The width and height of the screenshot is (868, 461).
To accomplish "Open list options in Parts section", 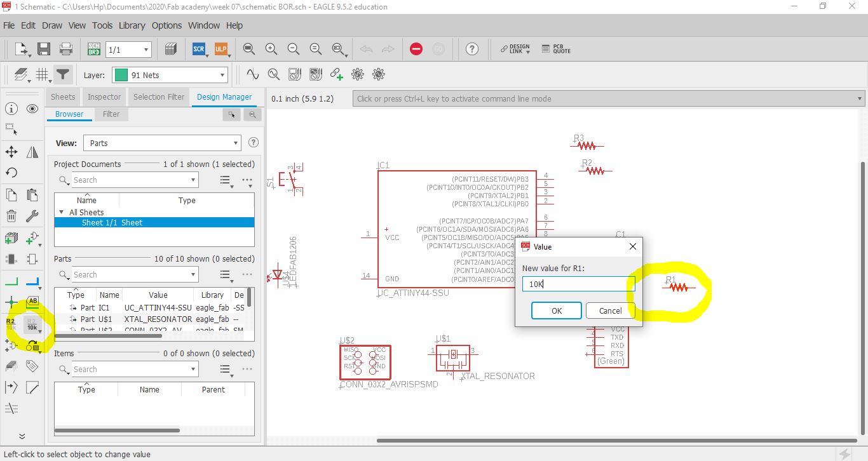I will (225, 275).
